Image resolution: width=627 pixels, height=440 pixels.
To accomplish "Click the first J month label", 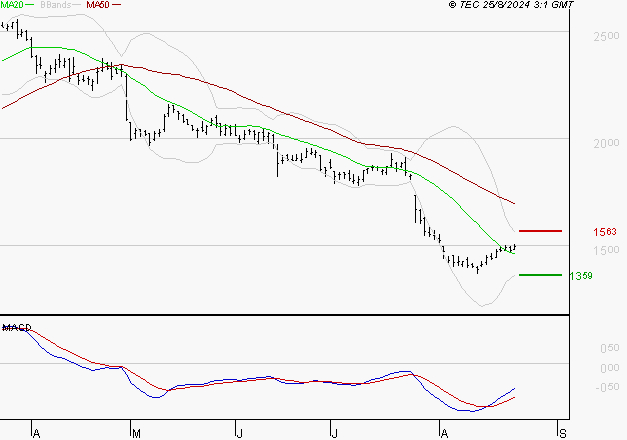I will (239, 434).
